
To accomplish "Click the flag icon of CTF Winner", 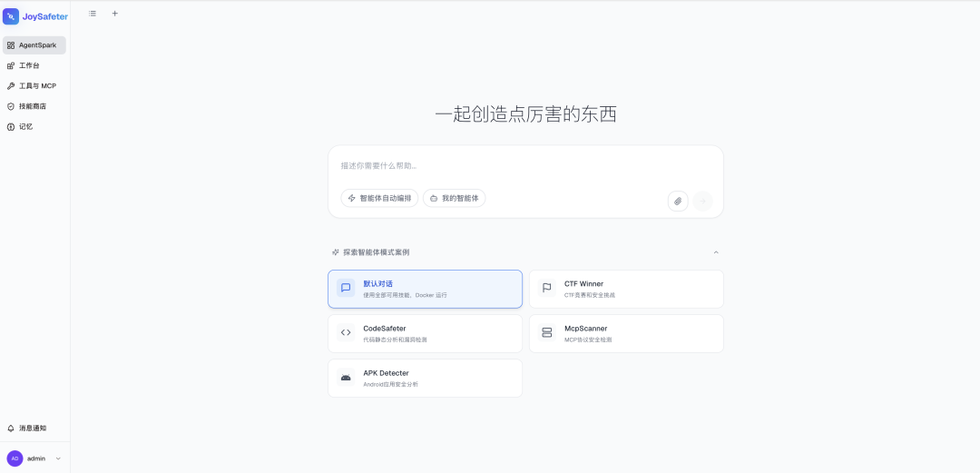I will (x=547, y=288).
